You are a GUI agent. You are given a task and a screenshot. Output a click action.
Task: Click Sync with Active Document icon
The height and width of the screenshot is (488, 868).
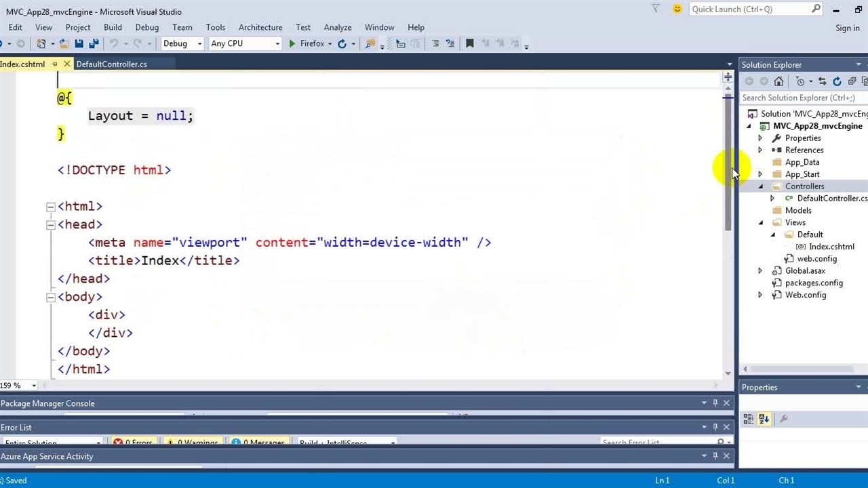tap(822, 81)
